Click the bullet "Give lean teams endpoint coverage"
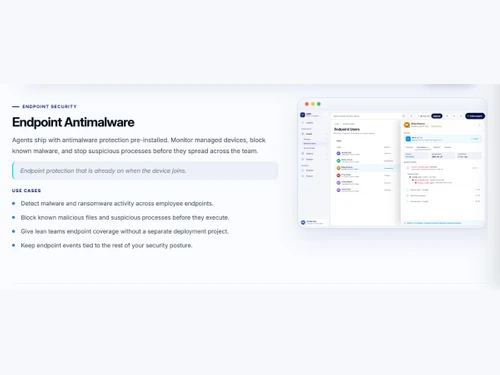 click(124, 231)
